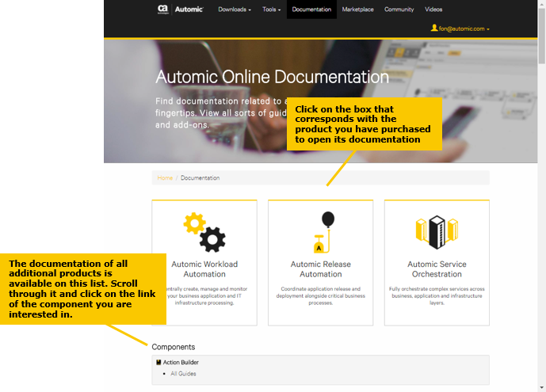Click the balloon pump Release Automation icon
This screenshot has height=392, width=546.
click(x=320, y=231)
